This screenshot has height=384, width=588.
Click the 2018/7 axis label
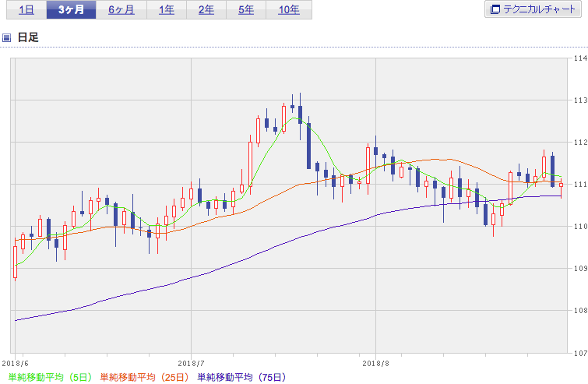click(192, 364)
